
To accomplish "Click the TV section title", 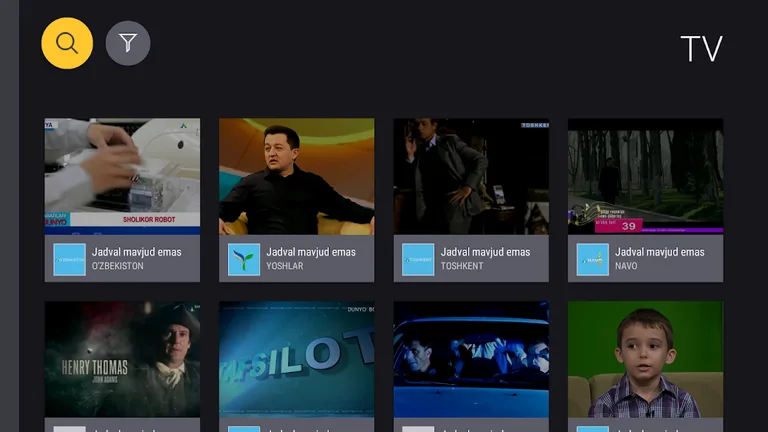I will [x=702, y=48].
